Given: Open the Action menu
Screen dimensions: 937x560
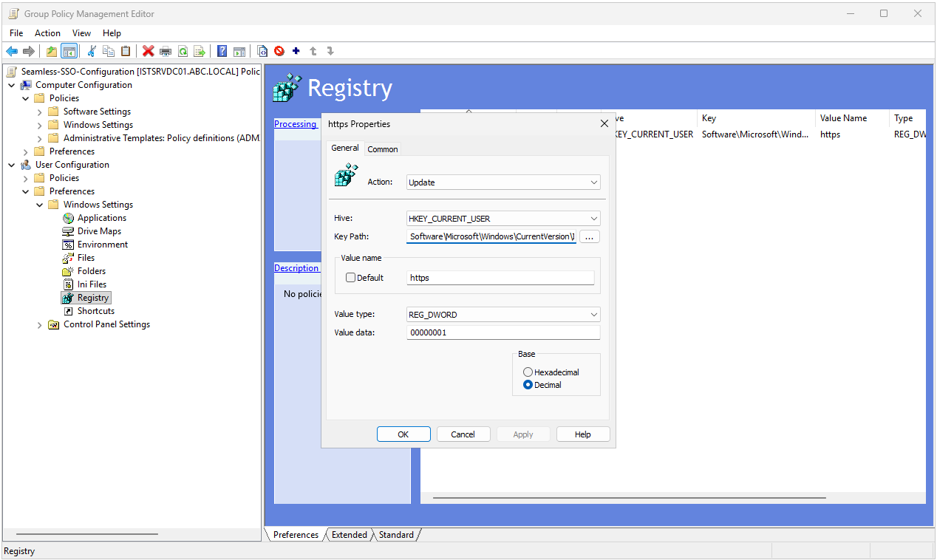Looking at the screenshot, I should point(47,33).
